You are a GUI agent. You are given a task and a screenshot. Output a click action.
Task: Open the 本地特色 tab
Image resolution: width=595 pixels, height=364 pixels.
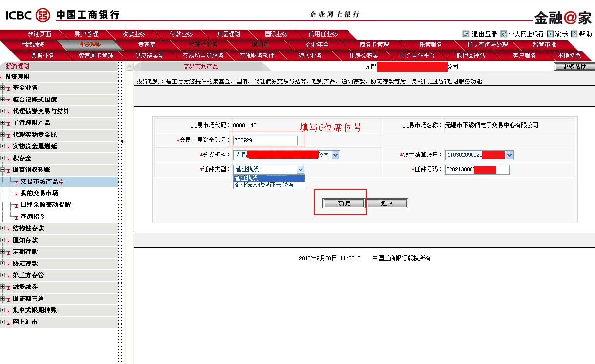pyautogui.click(x=570, y=56)
